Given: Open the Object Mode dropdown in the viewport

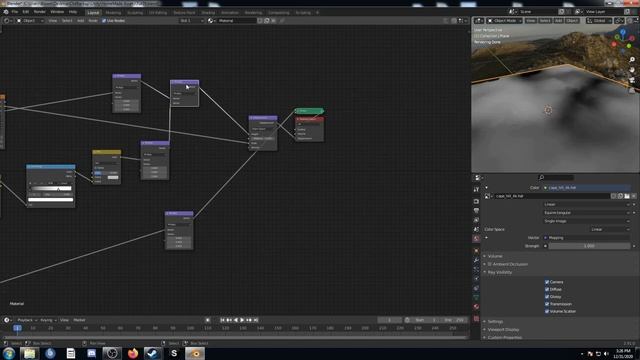Looking at the screenshot, I should tap(504, 20).
